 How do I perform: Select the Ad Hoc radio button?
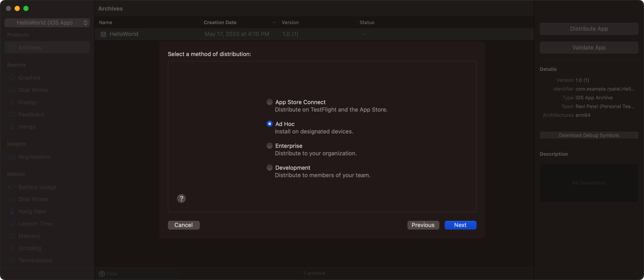pyautogui.click(x=269, y=124)
